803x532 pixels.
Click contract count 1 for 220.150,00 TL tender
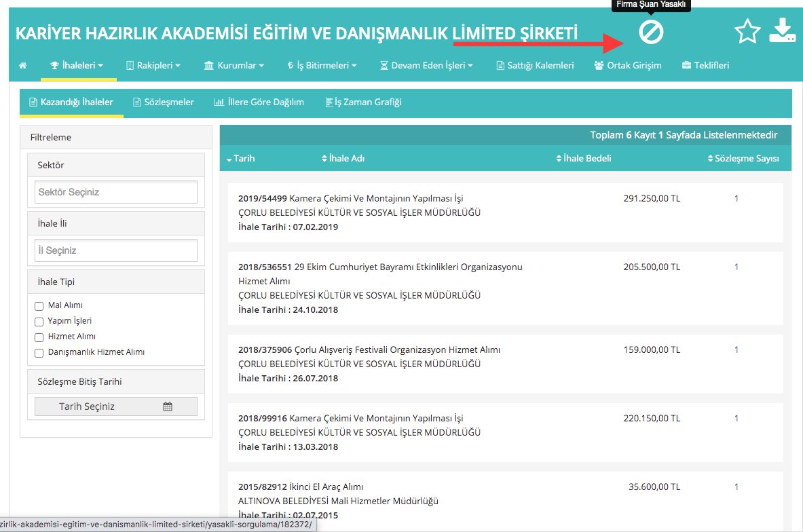click(736, 419)
